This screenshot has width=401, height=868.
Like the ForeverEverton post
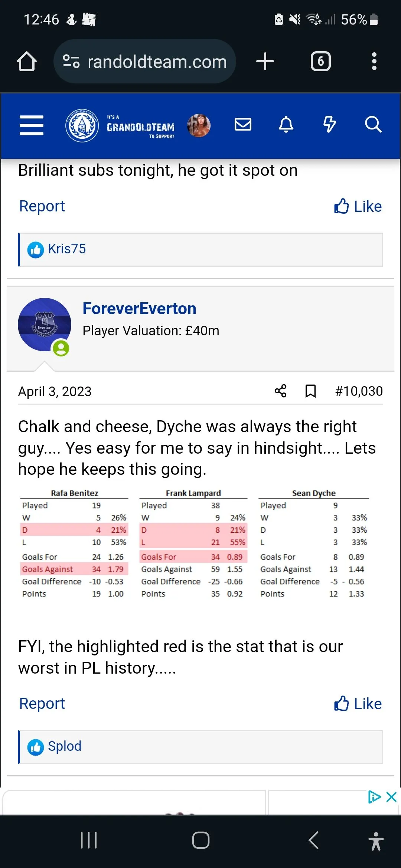358,704
